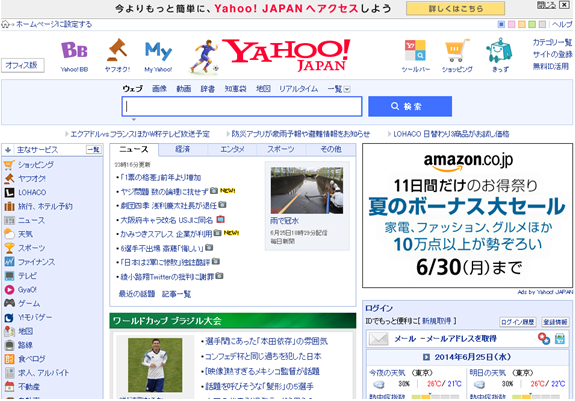Select the green page color theme swatch

click(x=532, y=25)
